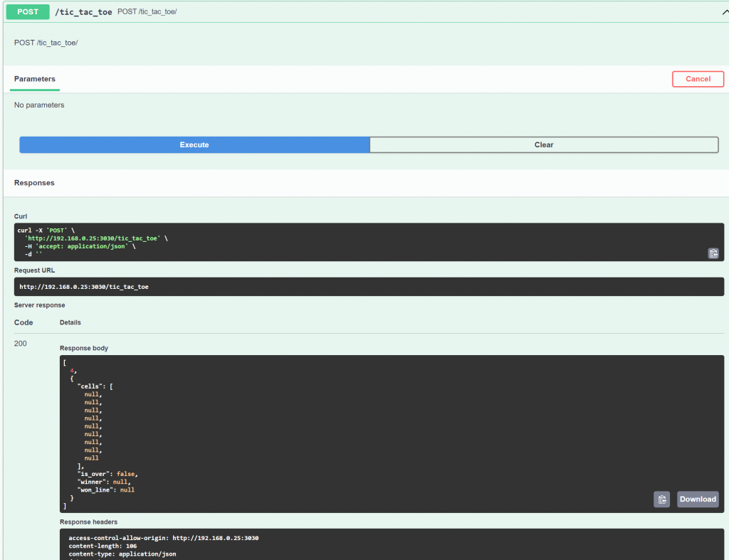729x560 pixels.
Task: Click the /tic_tac_toe endpoint path
Action: 84,12
